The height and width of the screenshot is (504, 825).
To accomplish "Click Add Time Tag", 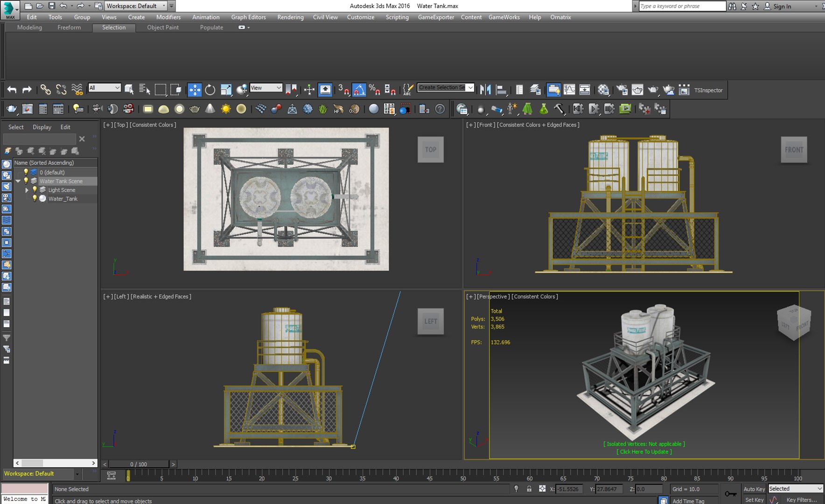I will point(688,501).
